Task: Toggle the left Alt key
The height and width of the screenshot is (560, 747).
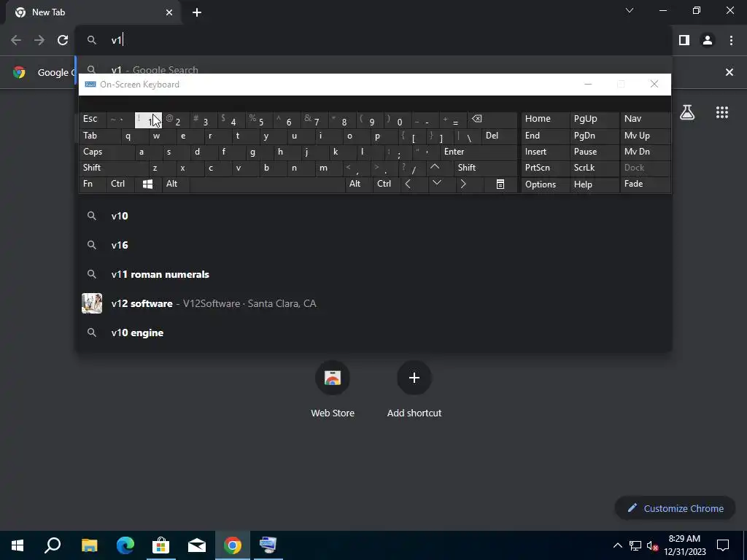Action: click(x=176, y=184)
